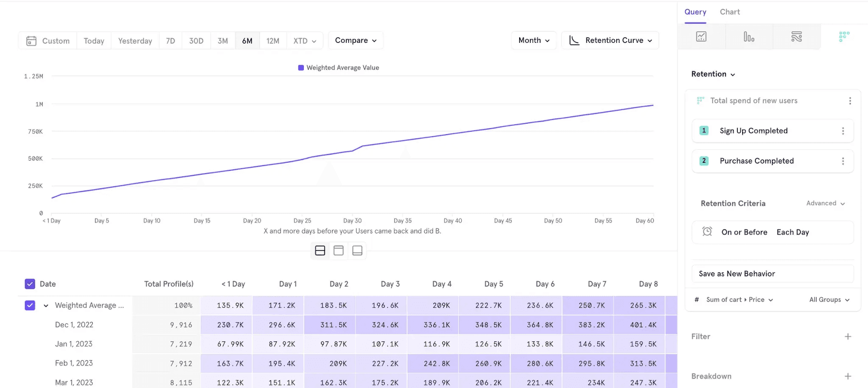Screen dimensions: 868x388
Task: Switch to the Chart tab
Action: click(730, 12)
